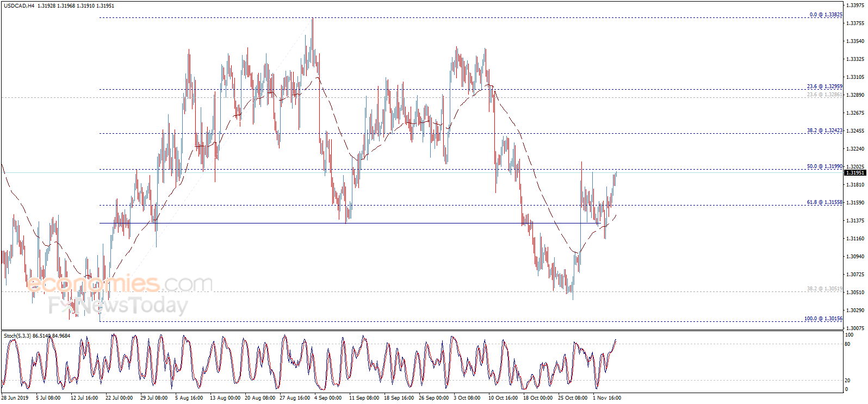The height and width of the screenshot is (404, 868).
Task: Select the '10 Oct 16:00' time label
Action: point(503,398)
